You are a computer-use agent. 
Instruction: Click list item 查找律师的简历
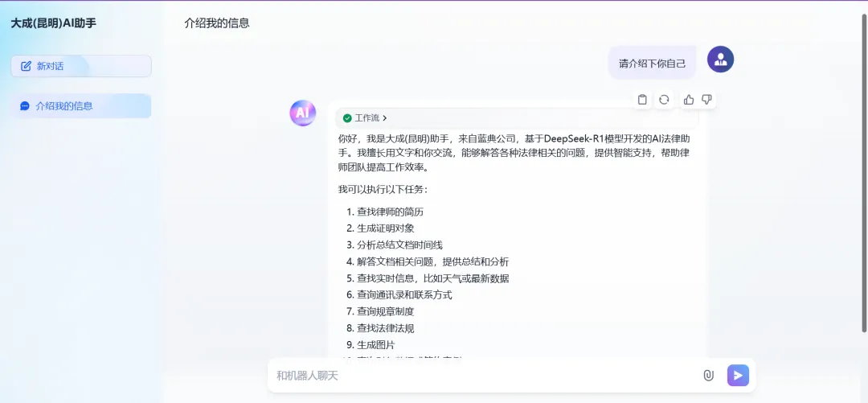(391, 212)
